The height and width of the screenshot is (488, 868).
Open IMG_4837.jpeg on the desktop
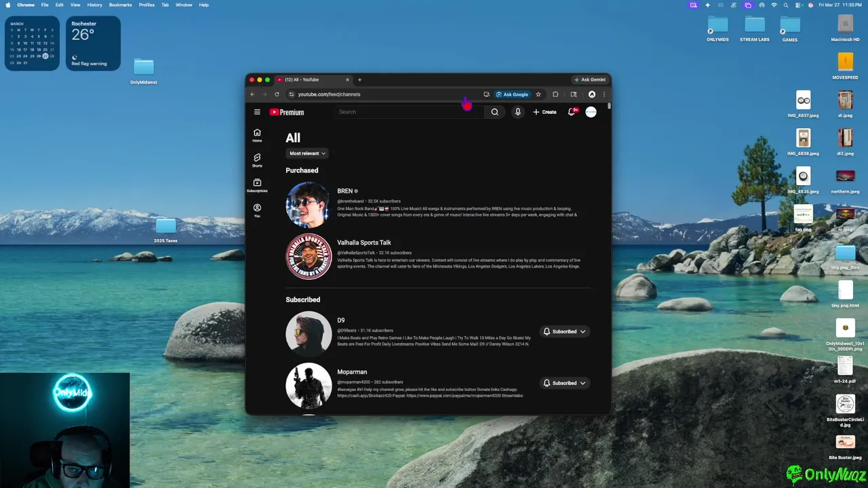tap(803, 104)
